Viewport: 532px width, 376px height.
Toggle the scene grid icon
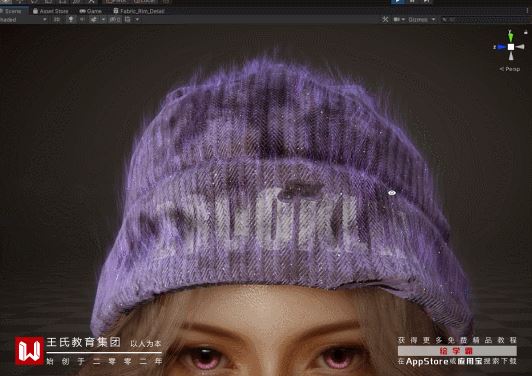(128, 20)
